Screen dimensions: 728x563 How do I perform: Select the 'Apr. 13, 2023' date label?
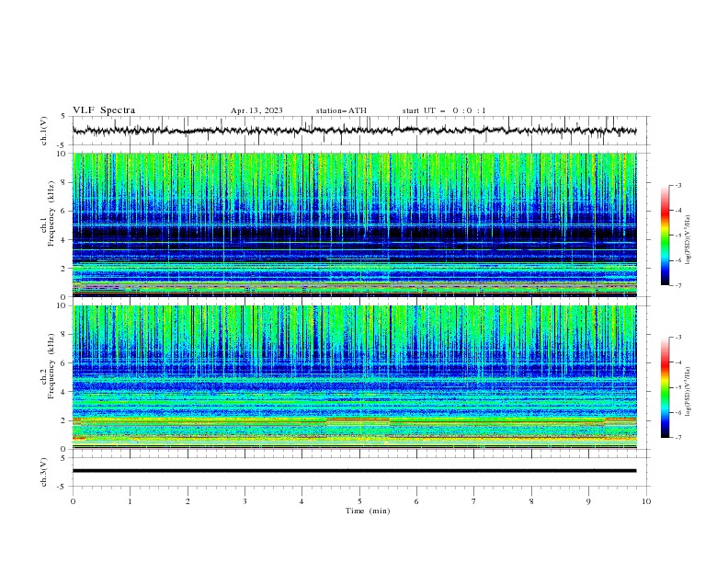(256, 110)
